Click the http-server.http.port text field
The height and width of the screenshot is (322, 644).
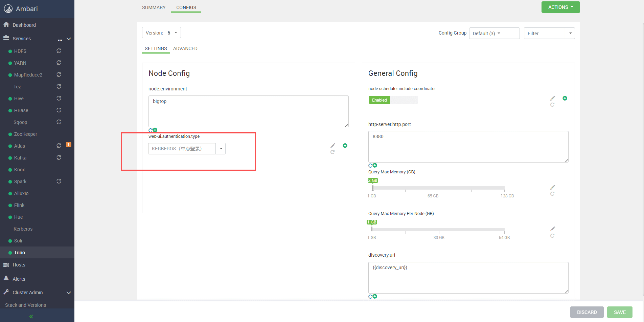coord(468,147)
